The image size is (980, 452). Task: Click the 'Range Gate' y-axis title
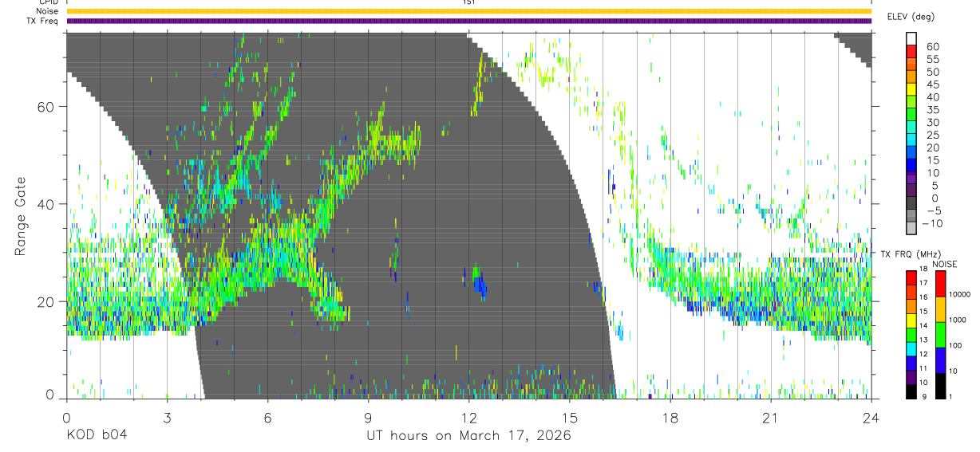(22, 216)
